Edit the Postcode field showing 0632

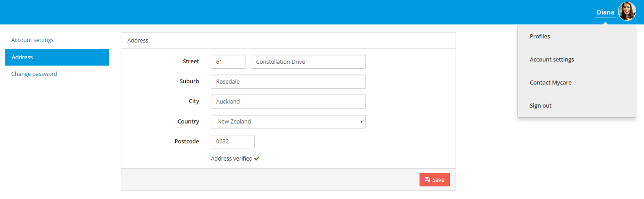pos(232,141)
